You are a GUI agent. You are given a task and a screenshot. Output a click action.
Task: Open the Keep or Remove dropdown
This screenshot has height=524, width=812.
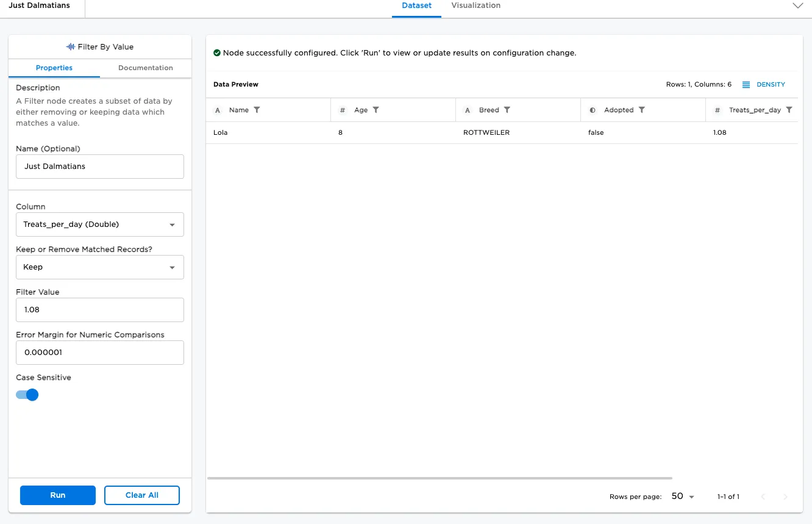(100, 267)
